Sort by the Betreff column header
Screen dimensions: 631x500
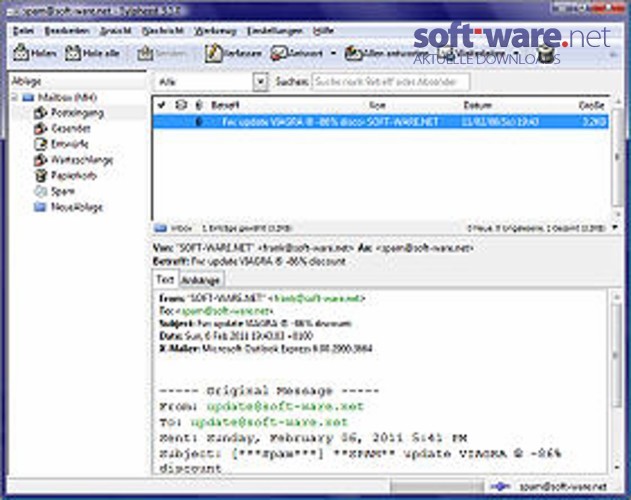point(225,105)
